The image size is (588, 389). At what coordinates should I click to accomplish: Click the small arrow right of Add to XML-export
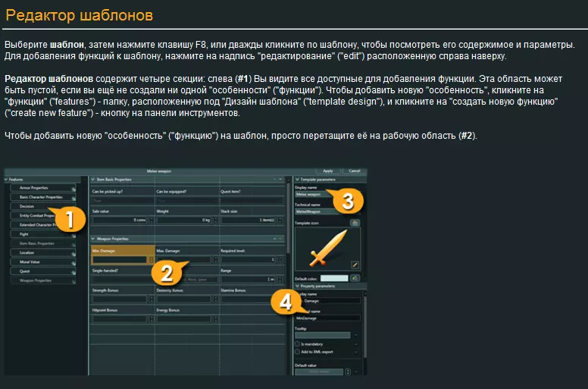click(356, 352)
